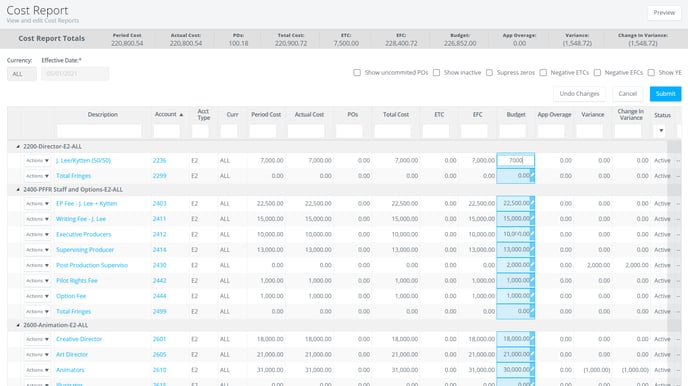Open Actions menu for Writing Fee row
688x386 pixels.
pos(37,219)
